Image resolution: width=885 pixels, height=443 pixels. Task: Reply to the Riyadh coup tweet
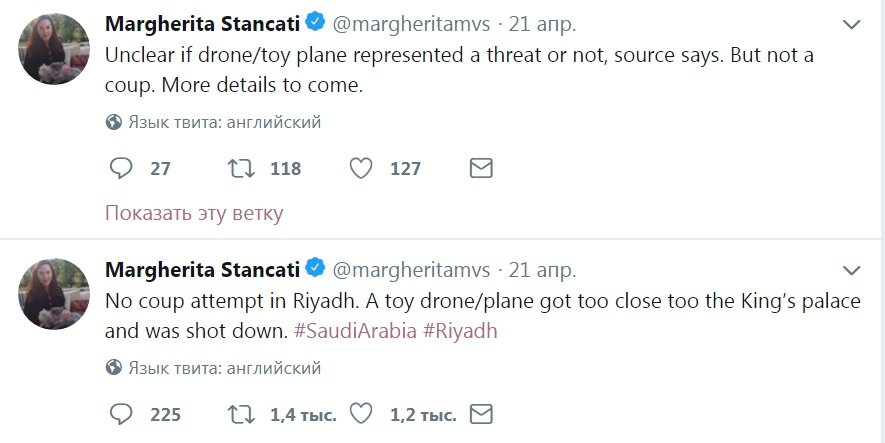click(120, 414)
